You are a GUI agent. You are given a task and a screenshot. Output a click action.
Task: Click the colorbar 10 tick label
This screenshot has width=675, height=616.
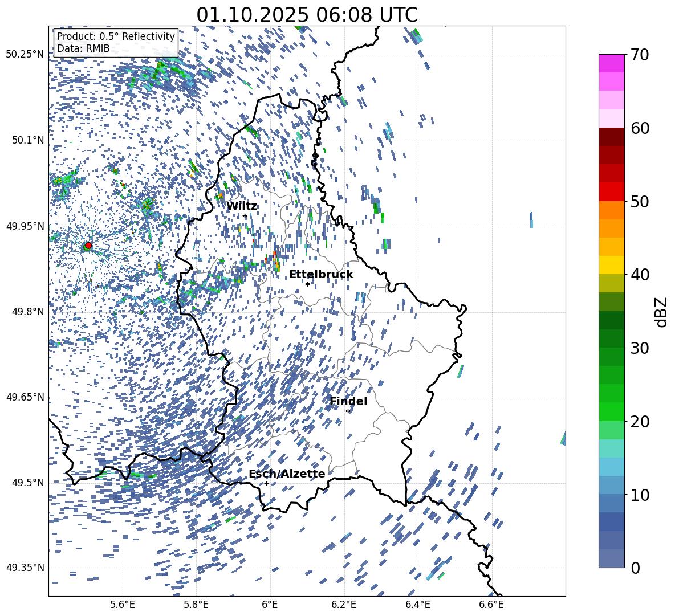pyautogui.click(x=640, y=495)
